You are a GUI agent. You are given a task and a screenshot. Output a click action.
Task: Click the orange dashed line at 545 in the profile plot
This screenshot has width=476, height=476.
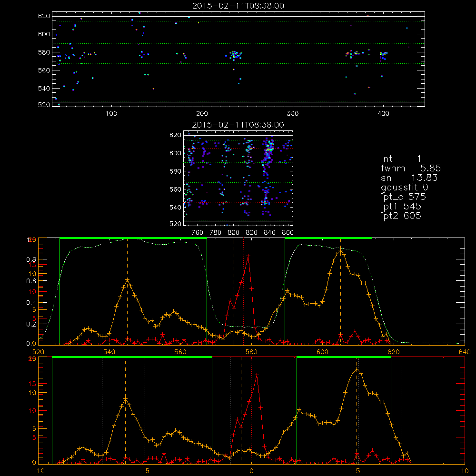127,291
